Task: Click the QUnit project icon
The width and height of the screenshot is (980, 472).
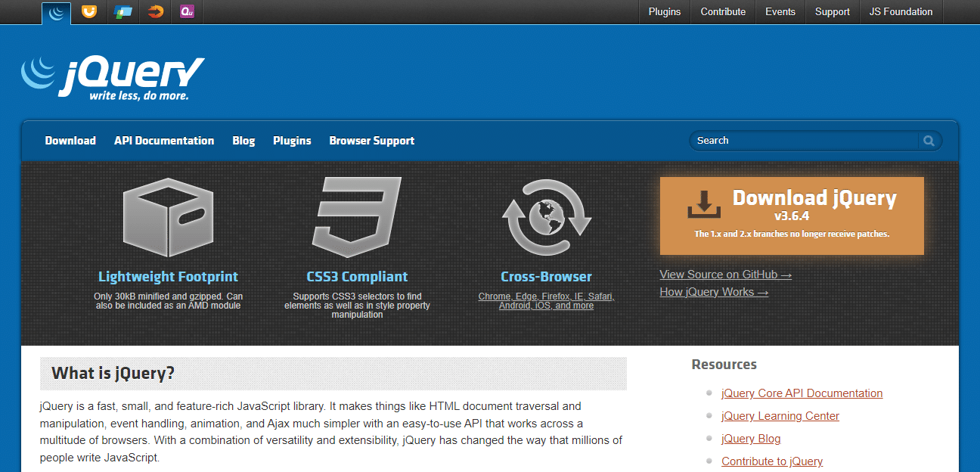Action: [187, 11]
